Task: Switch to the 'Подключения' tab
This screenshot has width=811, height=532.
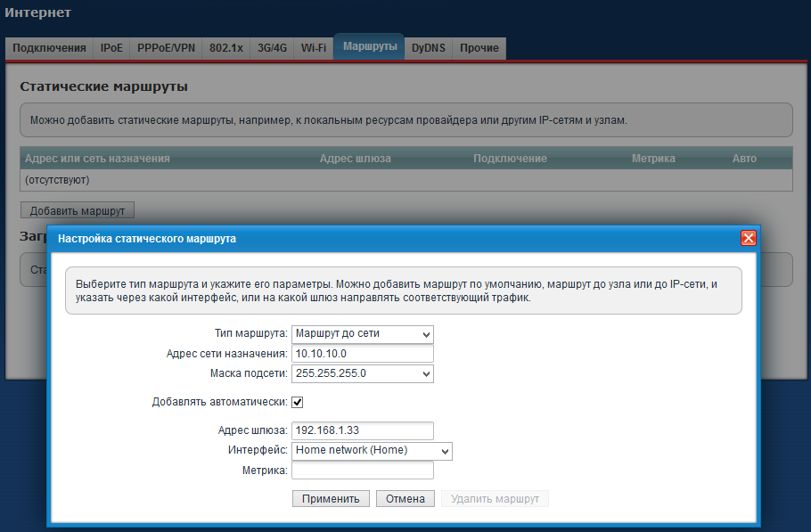Action: (49, 48)
